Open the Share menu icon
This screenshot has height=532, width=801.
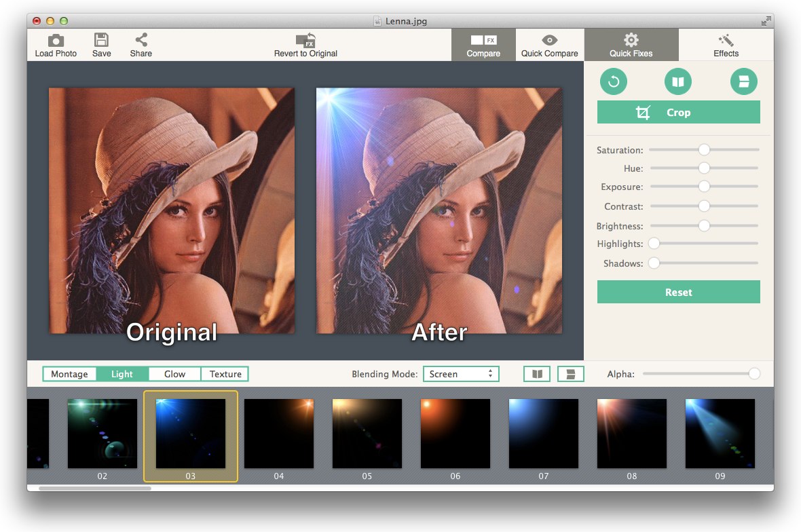[141, 40]
